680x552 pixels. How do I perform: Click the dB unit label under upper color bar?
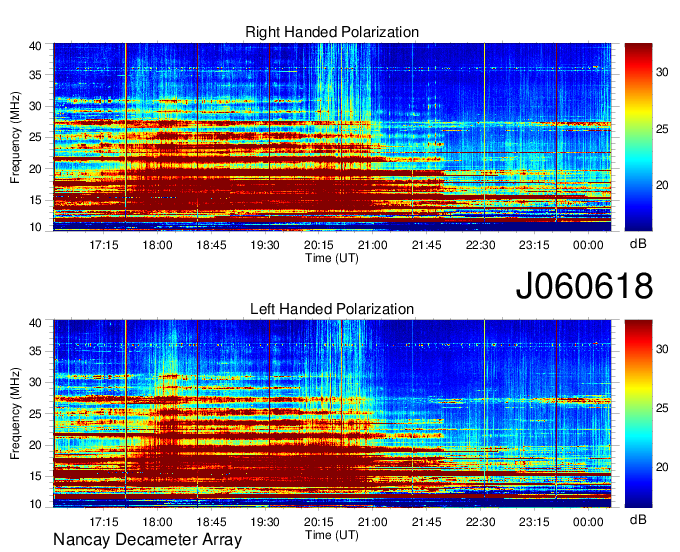coord(638,244)
